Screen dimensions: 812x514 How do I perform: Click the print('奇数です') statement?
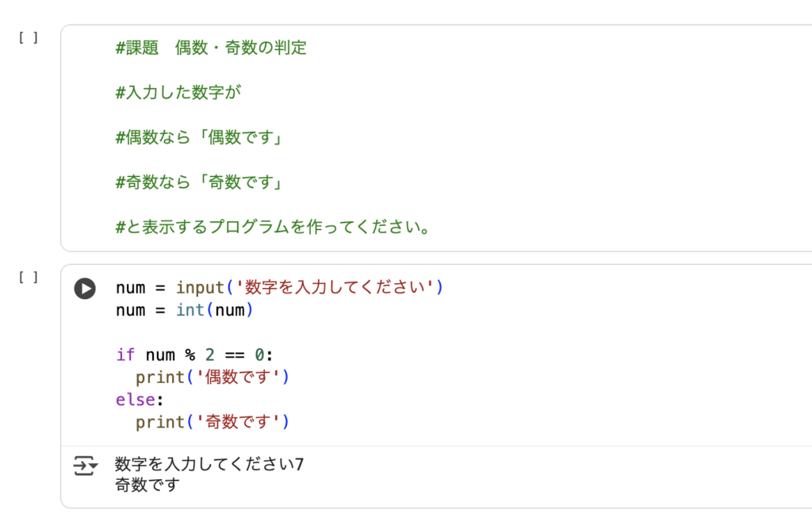click(212, 422)
